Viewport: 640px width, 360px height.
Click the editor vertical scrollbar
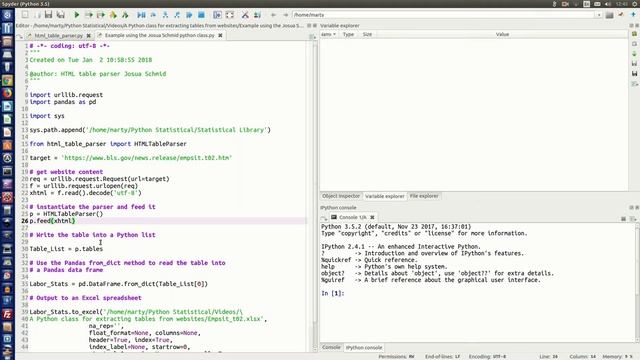point(315,196)
